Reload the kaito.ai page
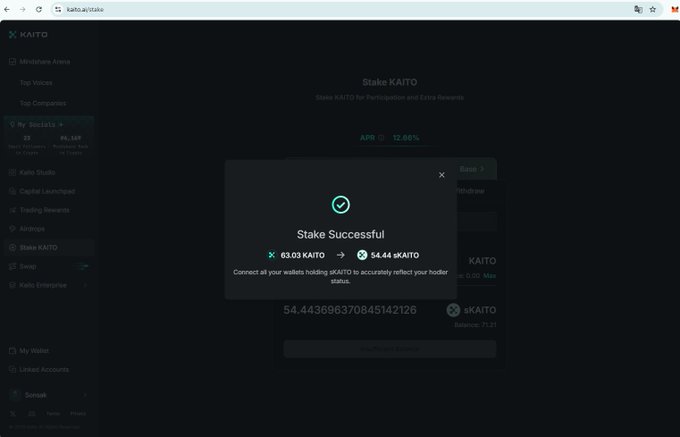The width and height of the screenshot is (680, 437). [39, 9]
